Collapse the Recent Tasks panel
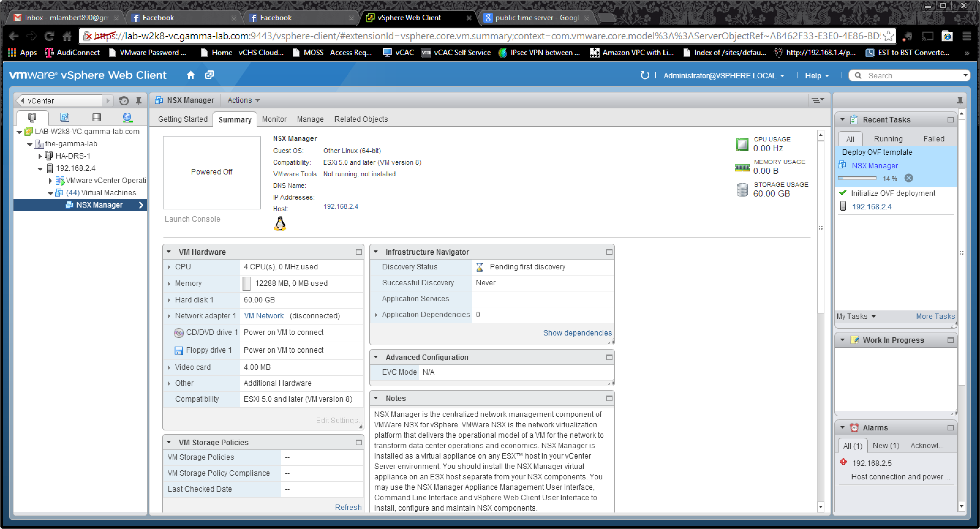The width and height of the screenshot is (980, 529). tap(842, 119)
